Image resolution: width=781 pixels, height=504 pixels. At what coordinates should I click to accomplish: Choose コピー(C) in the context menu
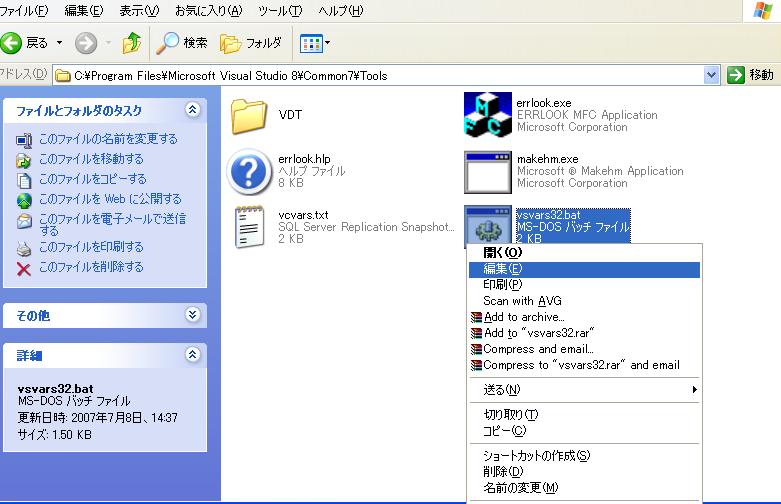[x=584, y=430]
